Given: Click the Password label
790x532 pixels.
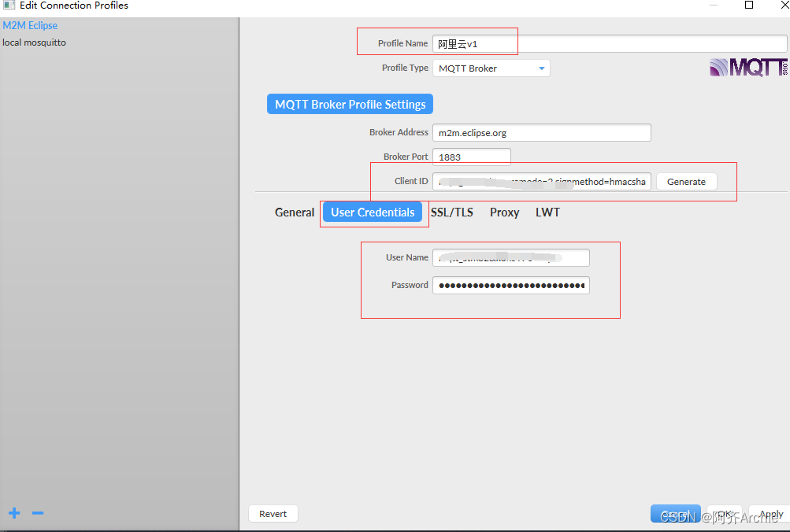Looking at the screenshot, I should point(410,285).
